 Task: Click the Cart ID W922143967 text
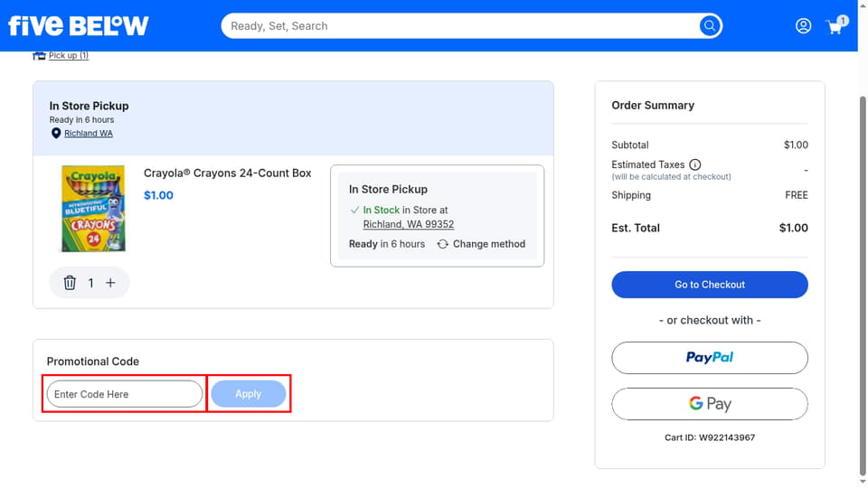(709, 437)
